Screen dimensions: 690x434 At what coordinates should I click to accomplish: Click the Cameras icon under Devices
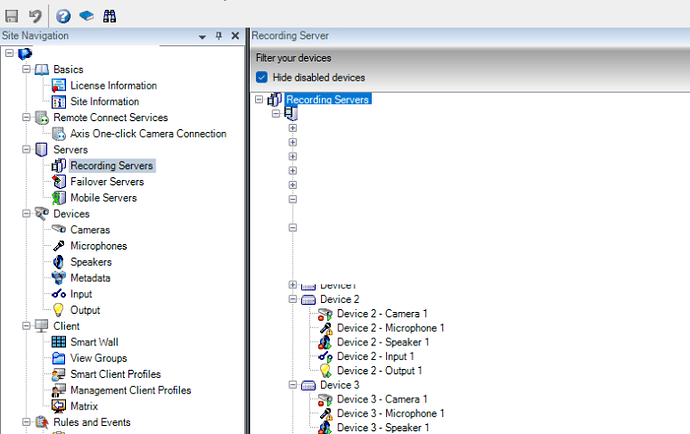[x=58, y=230]
